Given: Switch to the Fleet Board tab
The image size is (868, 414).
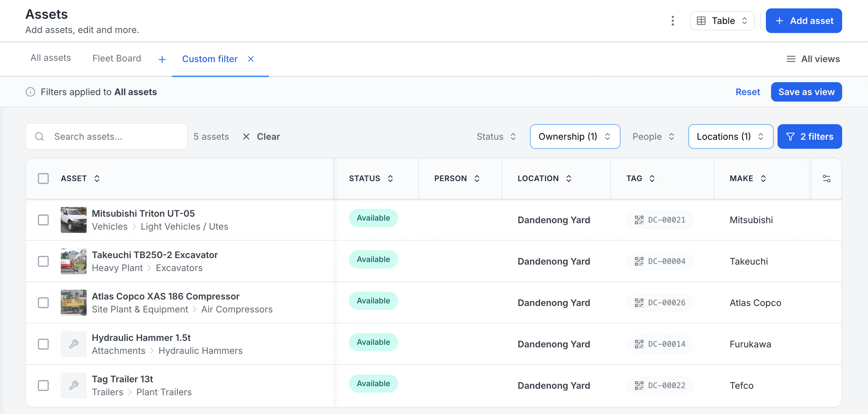Looking at the screenshot, I should pyautogui.click(x=117, y=58).
